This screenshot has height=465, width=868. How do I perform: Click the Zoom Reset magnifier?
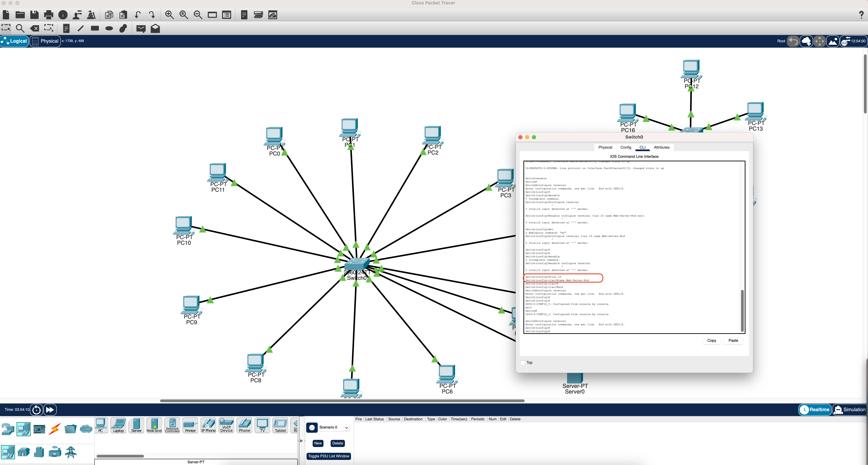pyautogui.click(x=184, y=15)
